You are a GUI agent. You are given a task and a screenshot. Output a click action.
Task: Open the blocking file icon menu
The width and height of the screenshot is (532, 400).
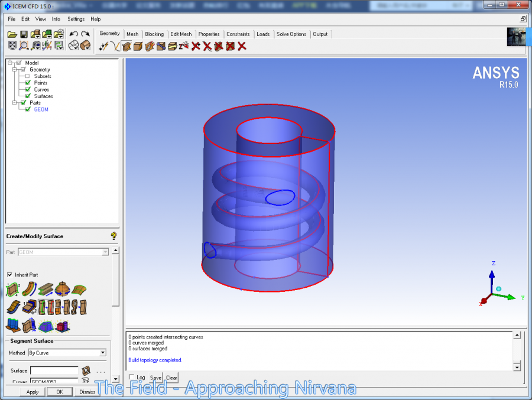[59, 34]
